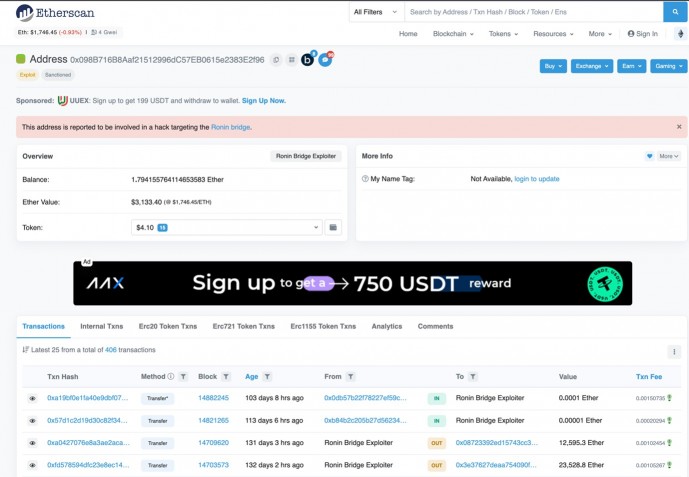Image resolution: width=689 pixels, height=477 pixels.
Task: Click login to update name tag link
Action: [537, 179]
